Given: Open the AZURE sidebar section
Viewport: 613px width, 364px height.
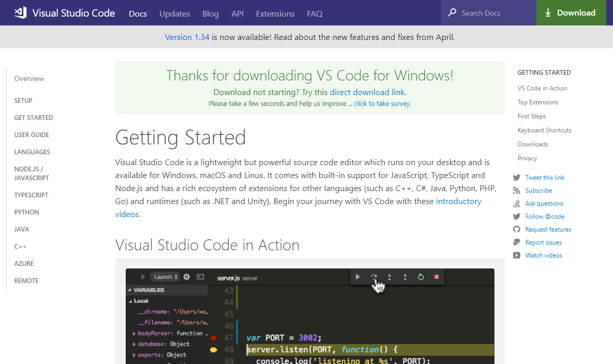Looking at the screenshot, I should click(x=24, y=263).
